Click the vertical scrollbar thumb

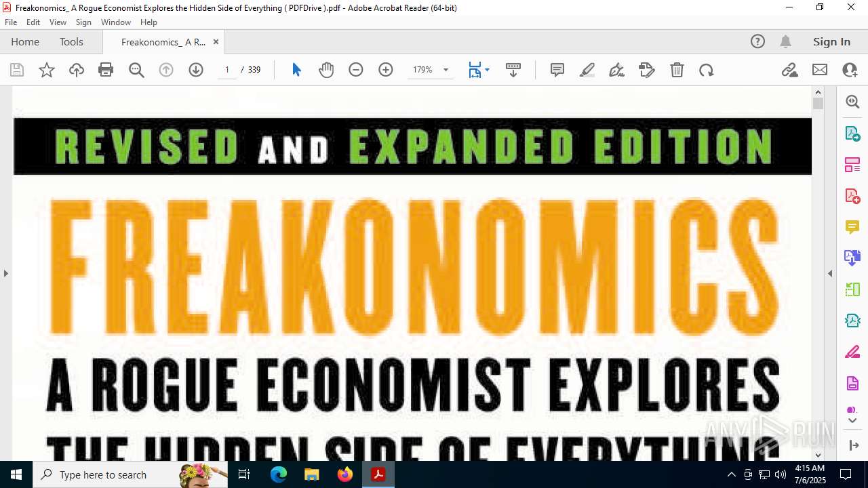point(818,104)
